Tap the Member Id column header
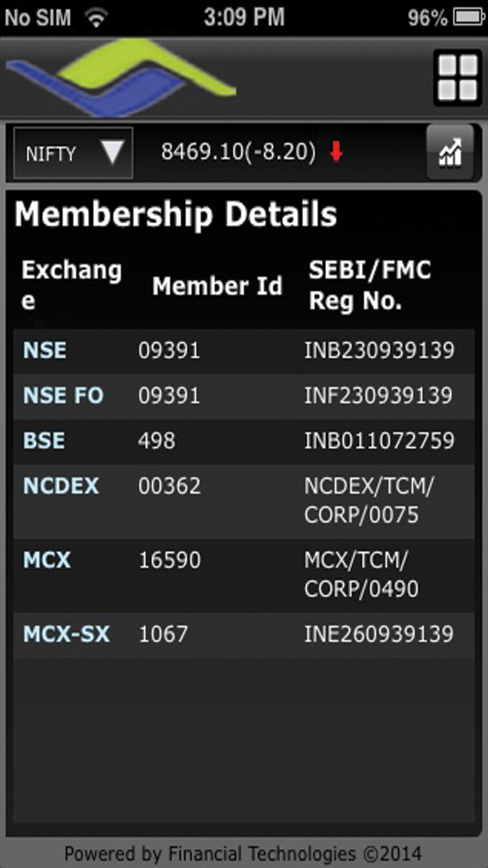The image size is (488, 868). (x=217, y=286)
